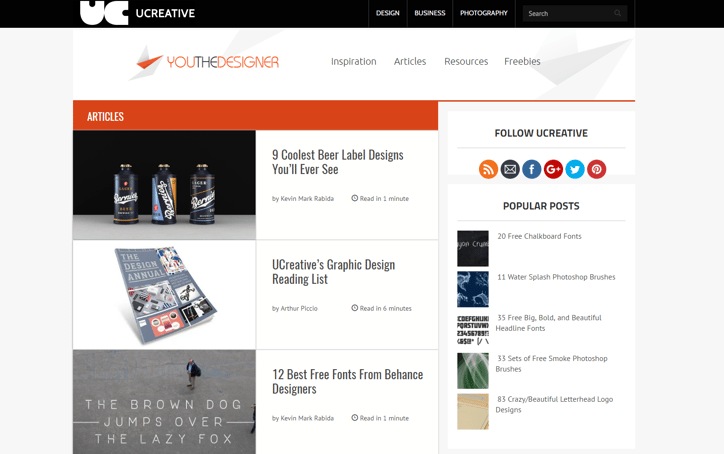Click the search magnifier icon

[x=617, y=13]
